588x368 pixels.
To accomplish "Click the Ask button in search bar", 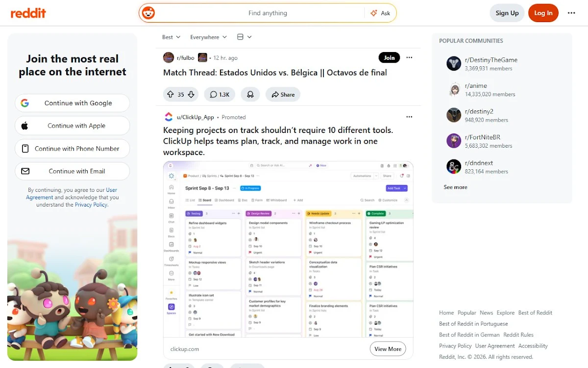I will [380, 13].
